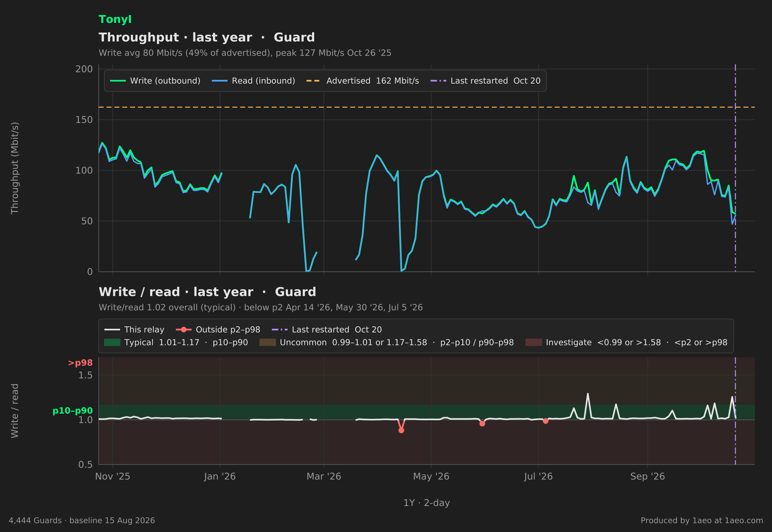
Task: Click the green Write (outbound) legend line swatch
Action: tap(118, 81)
